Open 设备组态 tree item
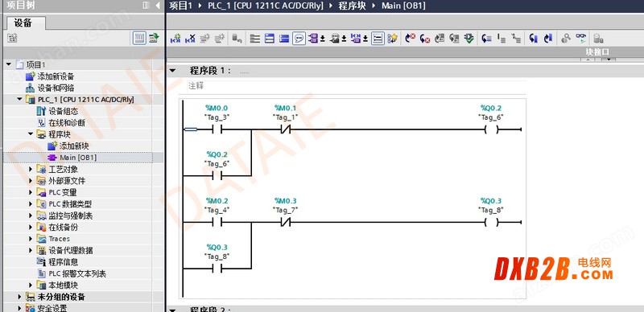 [64, 111]
